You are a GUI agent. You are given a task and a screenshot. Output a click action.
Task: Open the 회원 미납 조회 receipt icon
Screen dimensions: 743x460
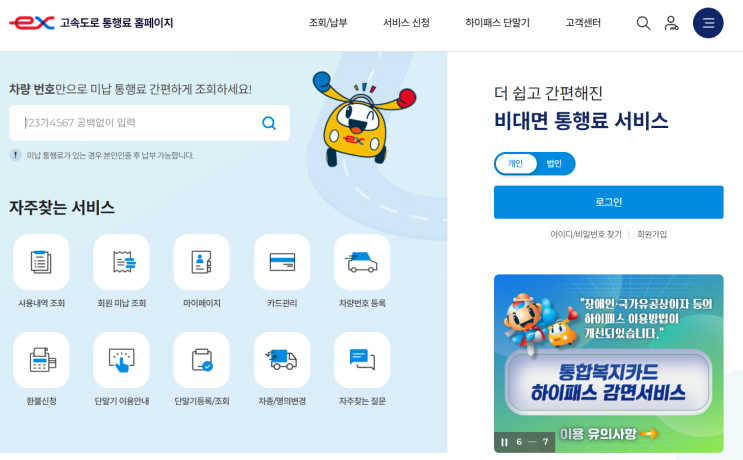tap(121, 262)
